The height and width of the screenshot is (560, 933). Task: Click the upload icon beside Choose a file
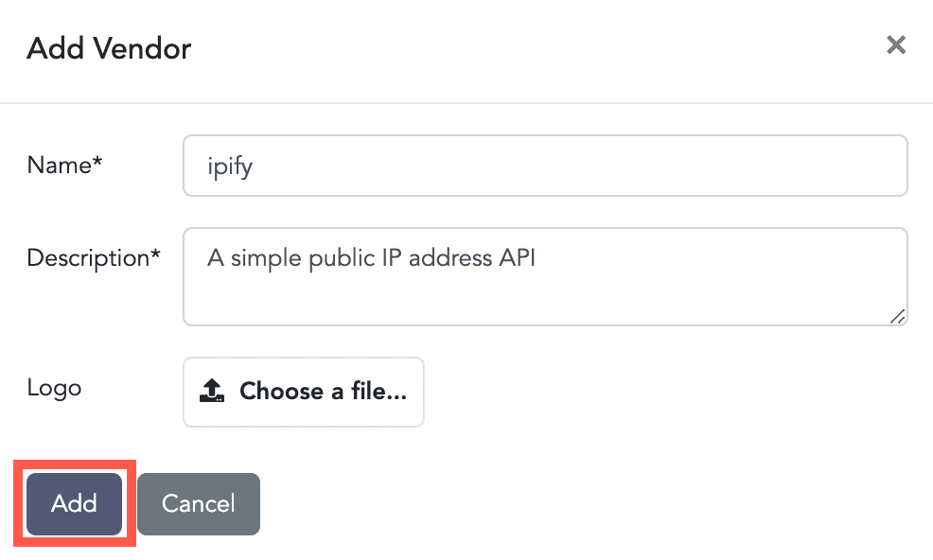tap(212, 391)
